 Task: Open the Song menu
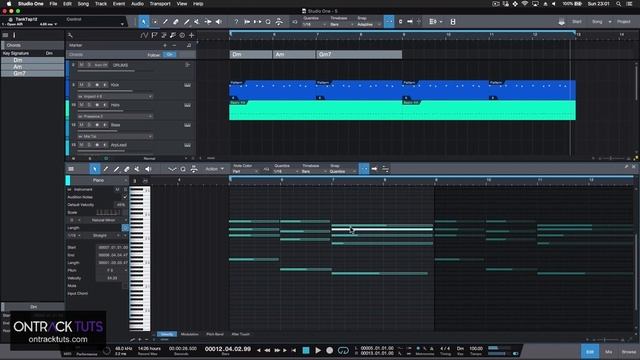83,4
